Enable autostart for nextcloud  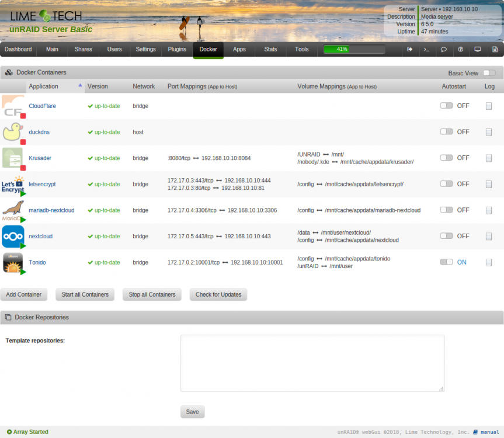(x=446, y=236)
